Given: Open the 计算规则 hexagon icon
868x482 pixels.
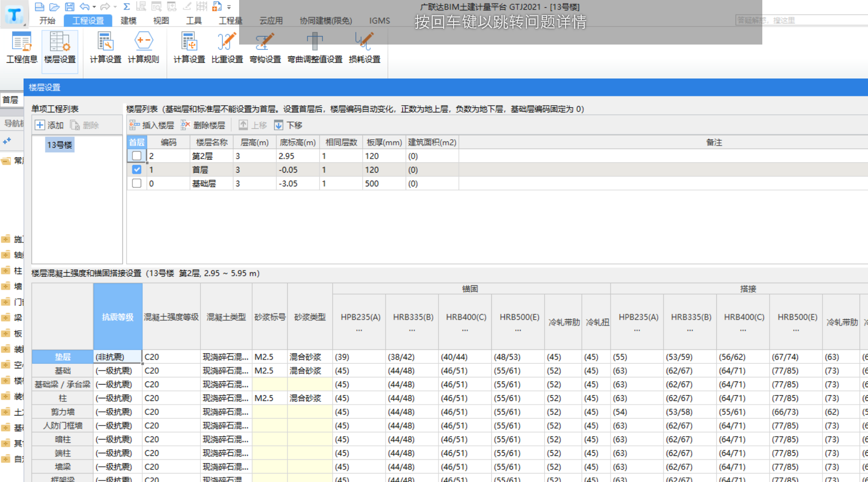Looking at the screenshot, I should coord(143,48).
